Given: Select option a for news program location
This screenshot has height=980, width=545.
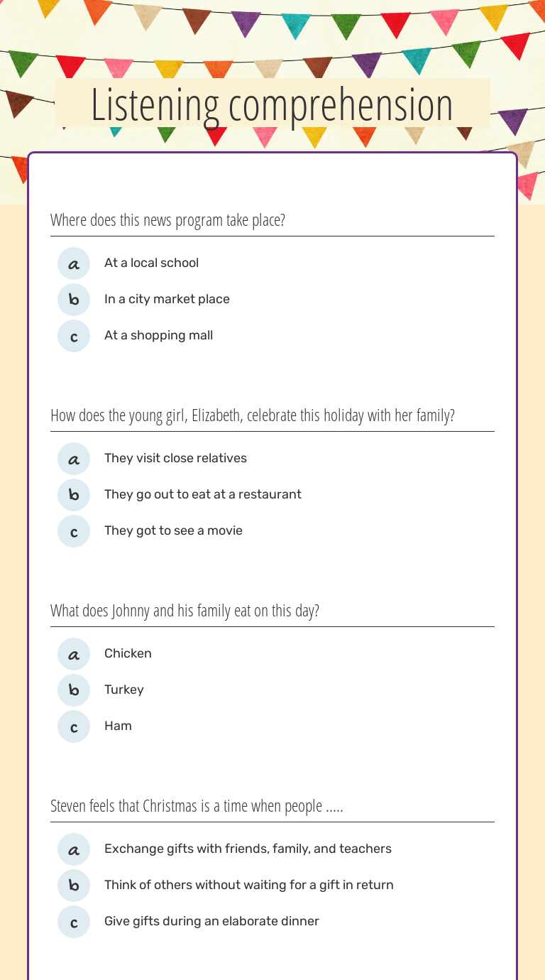Looking at the screenshot, I should 74,263.
